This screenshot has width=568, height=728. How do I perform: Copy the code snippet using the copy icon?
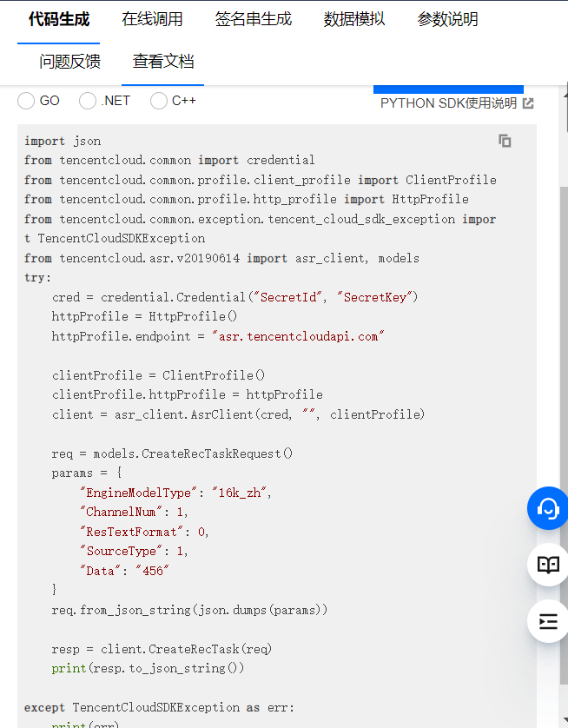pos(505,142)
